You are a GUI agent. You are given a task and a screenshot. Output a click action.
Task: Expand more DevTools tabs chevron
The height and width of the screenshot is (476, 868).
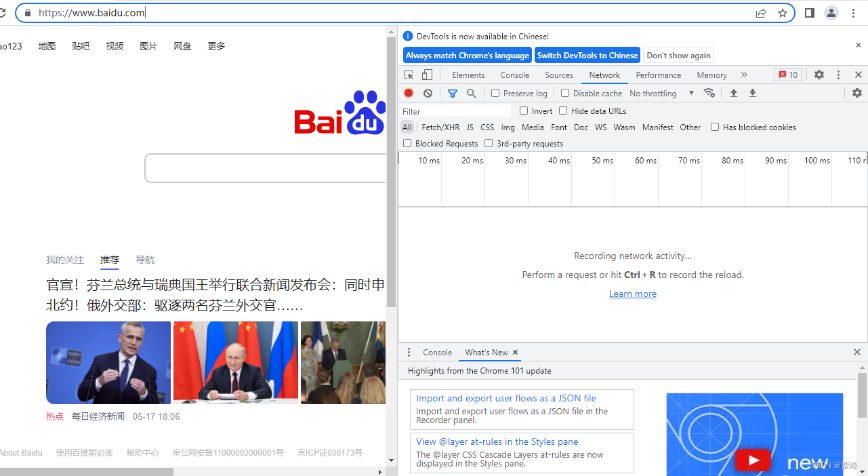point(744,75)
